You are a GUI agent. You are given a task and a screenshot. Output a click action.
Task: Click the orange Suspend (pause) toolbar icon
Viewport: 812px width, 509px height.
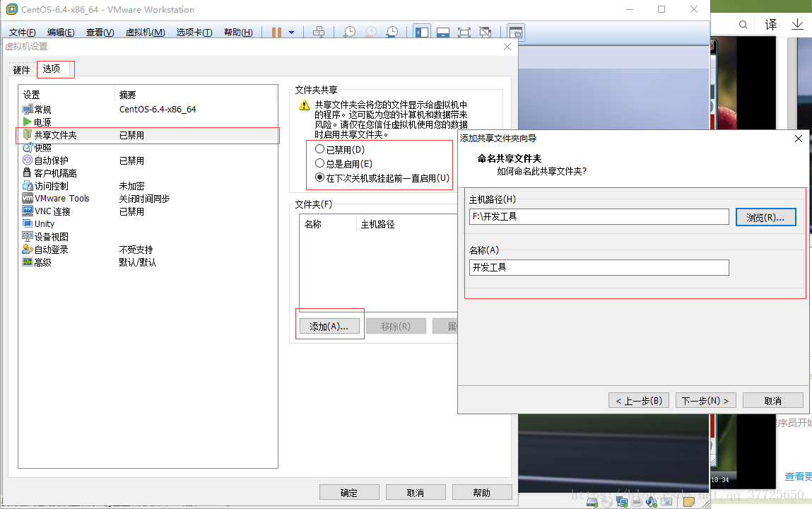pos(276,33)
